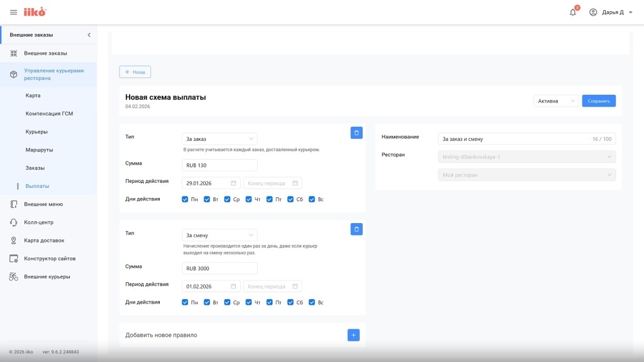Open the calendar icon for the 29.01.2026 date
Image resolution: width=644 pixels, height=362 pixels.
coord(233,183)
